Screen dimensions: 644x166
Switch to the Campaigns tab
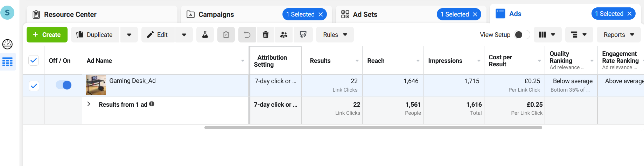click(216, 14)
